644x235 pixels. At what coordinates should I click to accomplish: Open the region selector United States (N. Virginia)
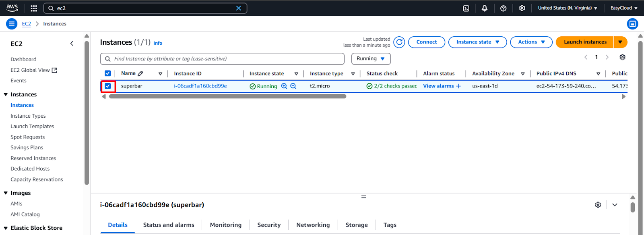pyautogui.click(x=568, y=8)
